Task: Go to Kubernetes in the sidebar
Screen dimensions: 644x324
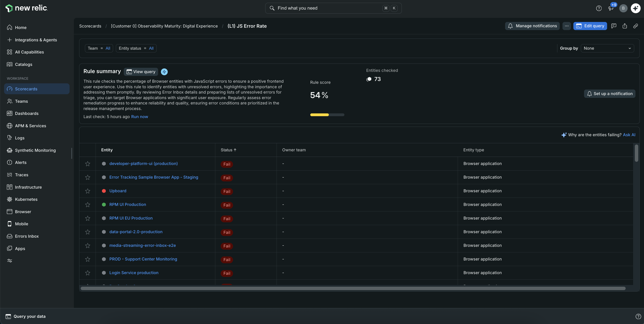Action: point(37,199)
